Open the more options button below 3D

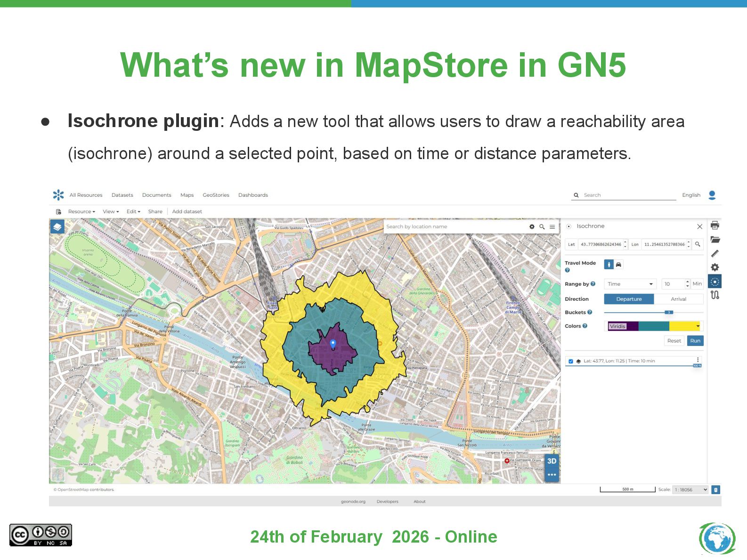[552, 475]
